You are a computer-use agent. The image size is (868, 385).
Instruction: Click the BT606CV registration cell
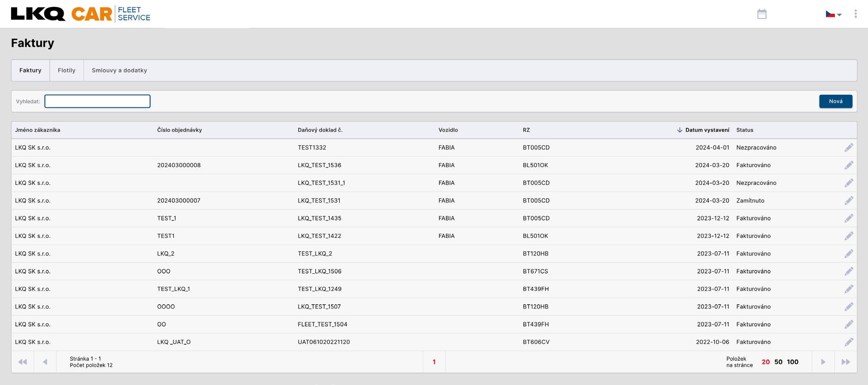point(536,342)
